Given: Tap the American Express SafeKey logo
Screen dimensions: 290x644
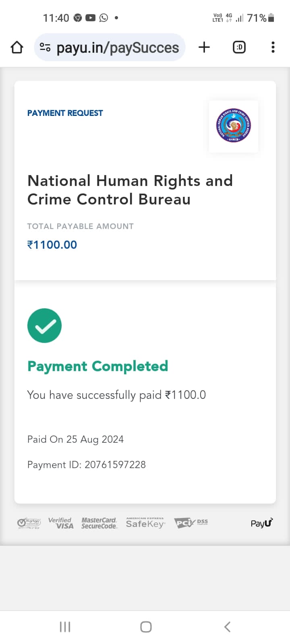Looking at the screenshot, I should [x=145, y=523].
